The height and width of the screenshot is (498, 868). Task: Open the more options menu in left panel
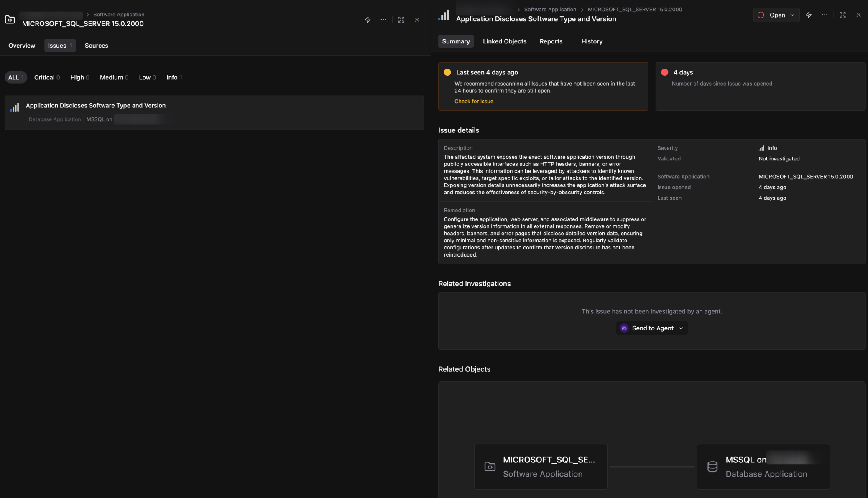(x=383, y=20)
